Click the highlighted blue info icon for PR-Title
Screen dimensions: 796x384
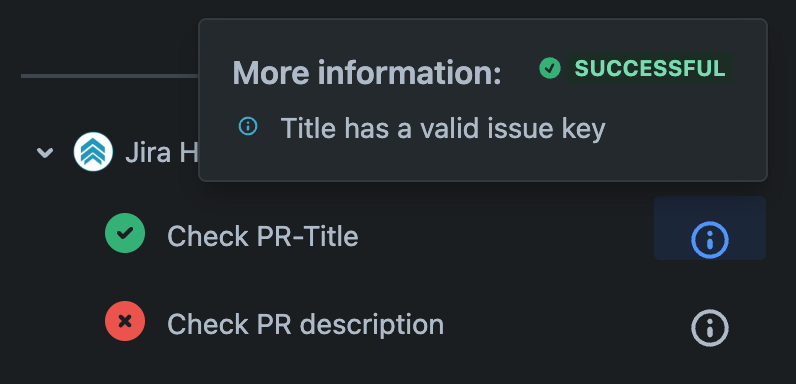(710, 240)
